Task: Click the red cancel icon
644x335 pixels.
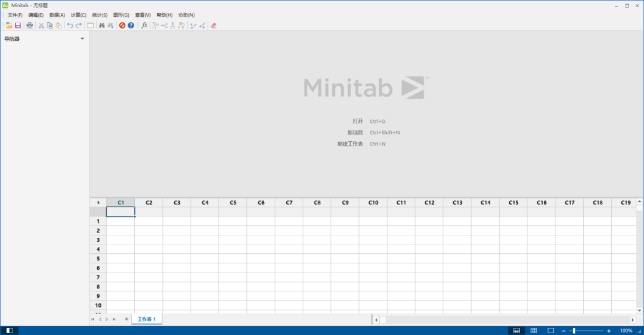Action: (x=122, y=26)
